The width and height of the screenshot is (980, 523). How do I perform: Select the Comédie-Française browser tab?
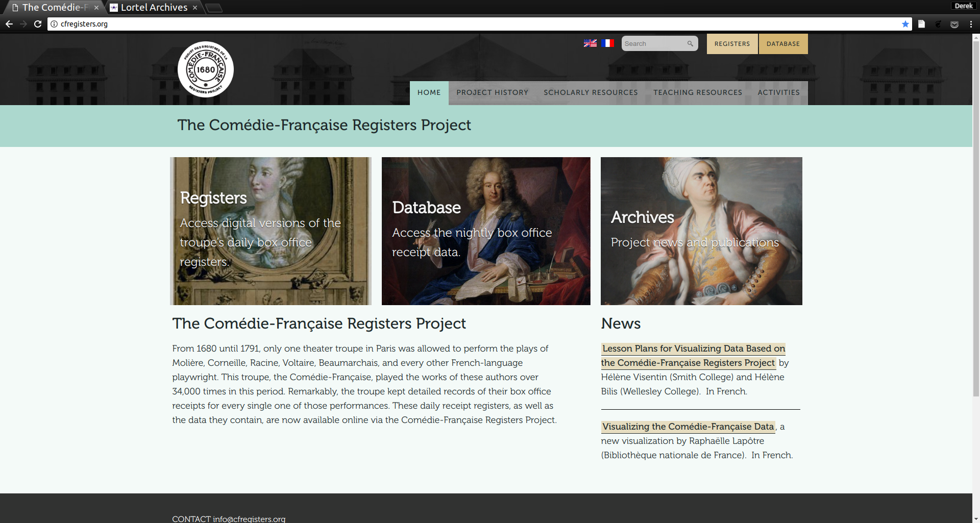point(55,8)
